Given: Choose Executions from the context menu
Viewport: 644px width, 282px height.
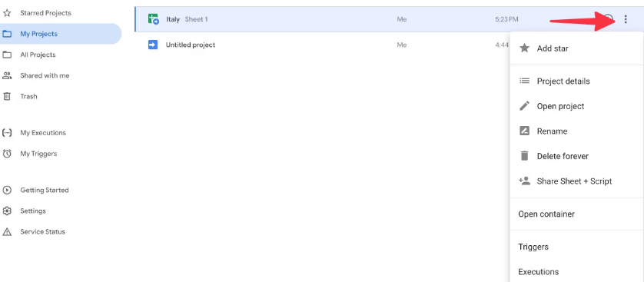Looking at the screenshot, I should pyautogui.click(x=576, y=272).
